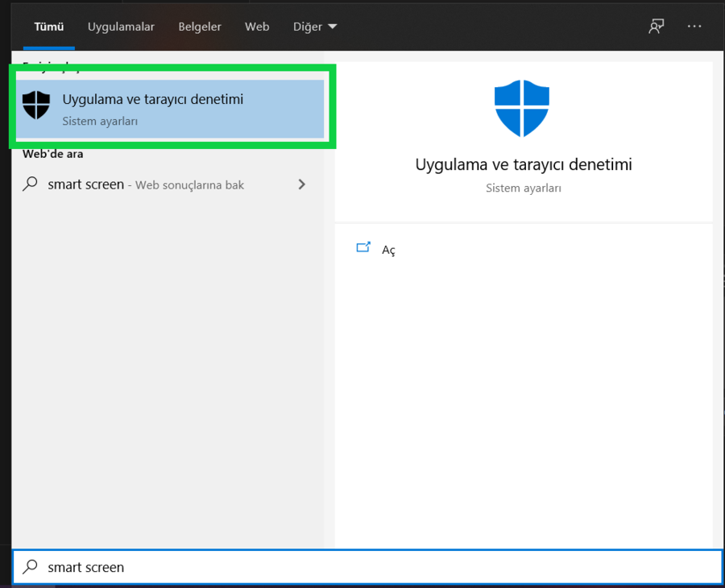
Task: Click the Web'de ara heading
Action: click(52, 154)
